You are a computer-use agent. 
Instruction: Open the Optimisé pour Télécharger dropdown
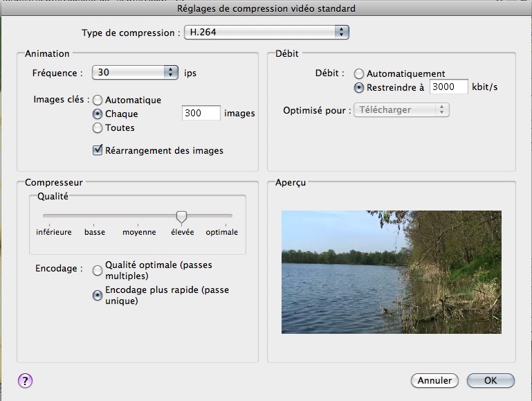click(x=401, y=109)
